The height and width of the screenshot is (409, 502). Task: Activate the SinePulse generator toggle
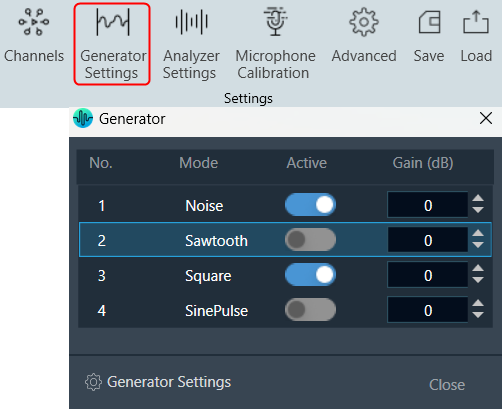pos(310,310)
